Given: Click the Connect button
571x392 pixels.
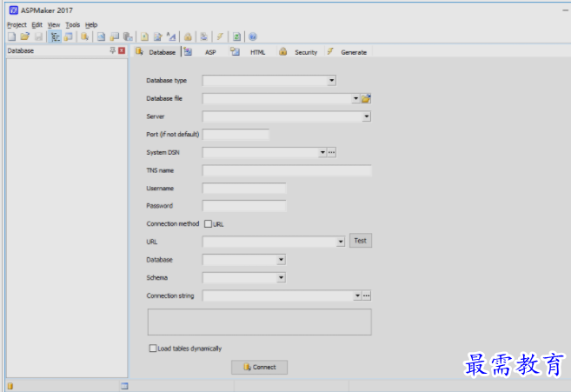Looking at the screenshot, I should (x=259, y=367).
